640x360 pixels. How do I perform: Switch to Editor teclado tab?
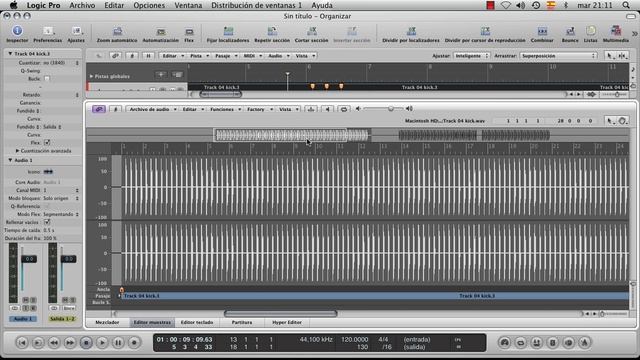(197, 322)
